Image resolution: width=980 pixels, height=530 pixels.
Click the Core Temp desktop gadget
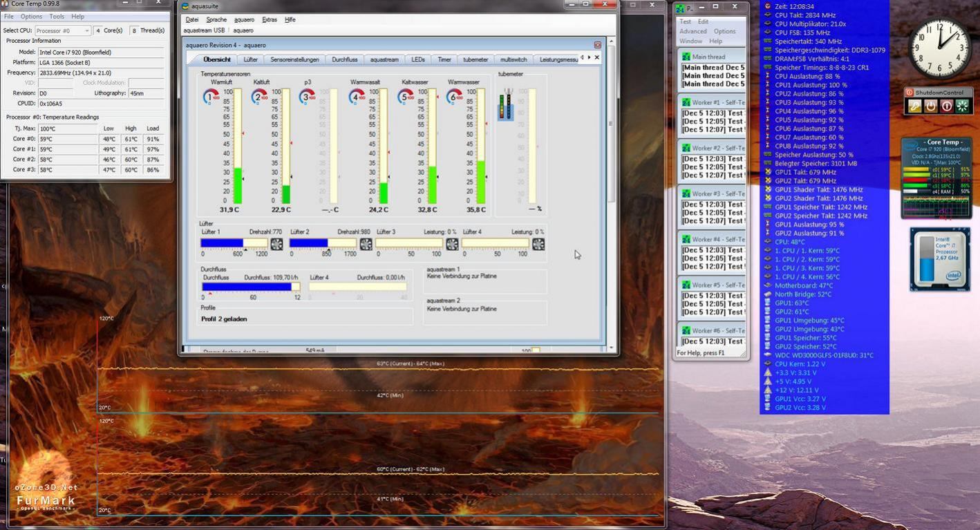pos(936,178)
